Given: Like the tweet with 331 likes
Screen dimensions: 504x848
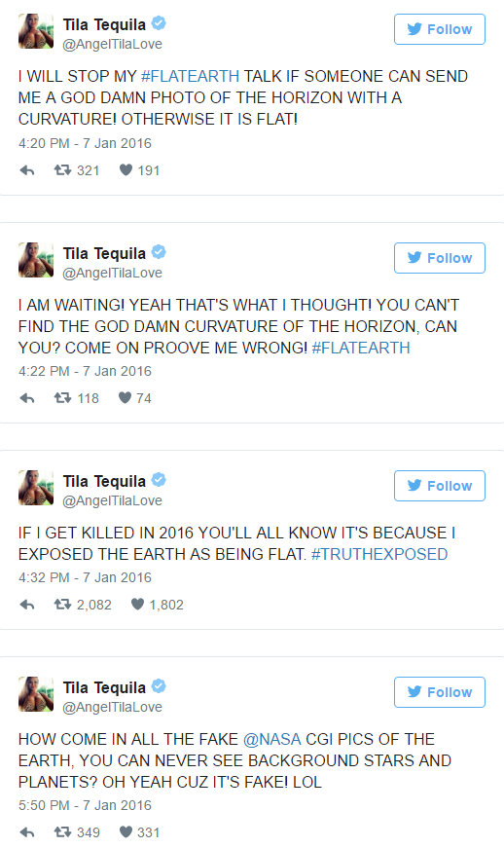Looking at the screenshot, I should coord(126,831).
